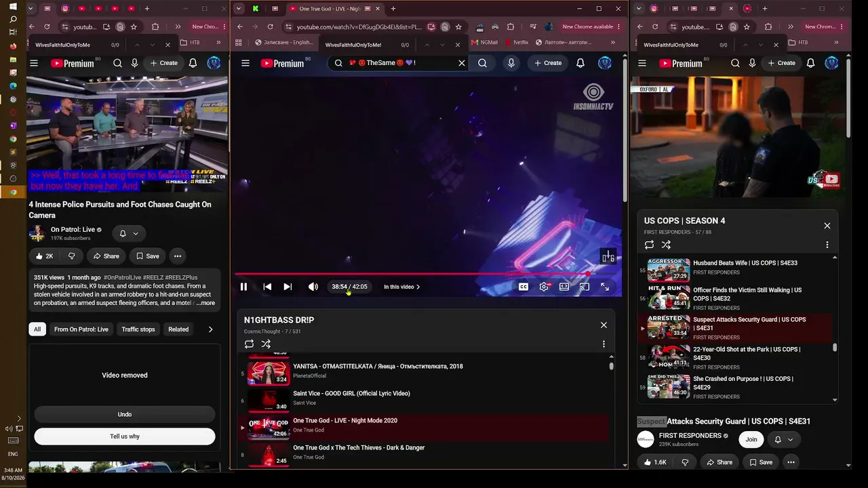
Task: Open FIRST RESPONDERS notification bell dropdown
Action: (784, 439)
